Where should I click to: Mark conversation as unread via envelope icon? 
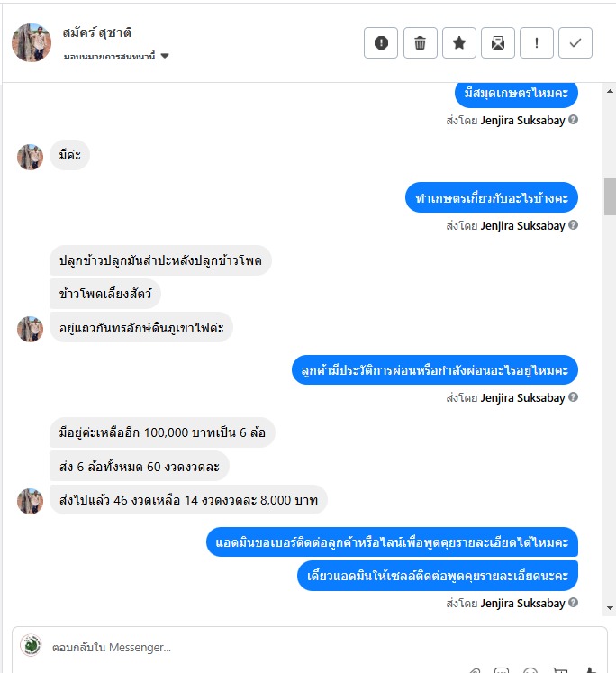498,42
